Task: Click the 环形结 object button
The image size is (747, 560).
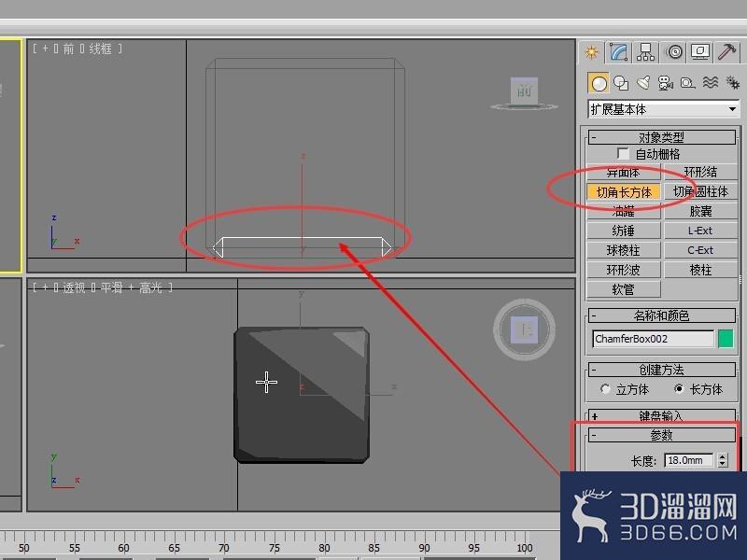Action: pos(700,172)
